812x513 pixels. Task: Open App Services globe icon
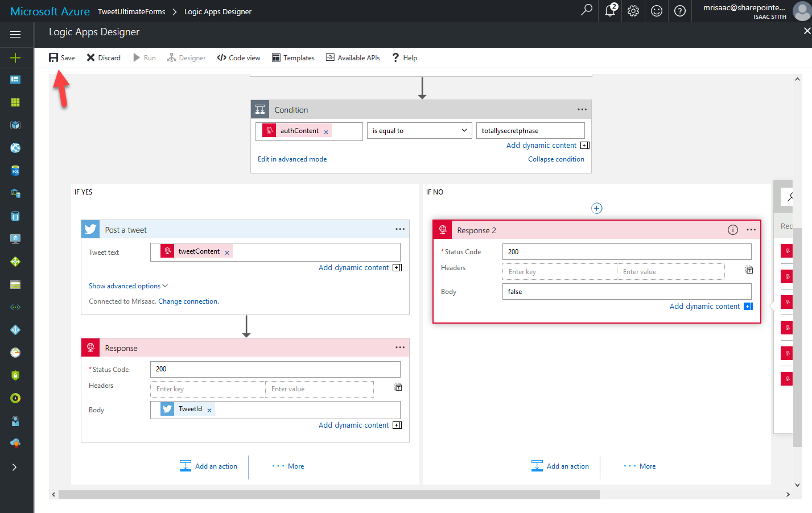[x=15, y=148]
